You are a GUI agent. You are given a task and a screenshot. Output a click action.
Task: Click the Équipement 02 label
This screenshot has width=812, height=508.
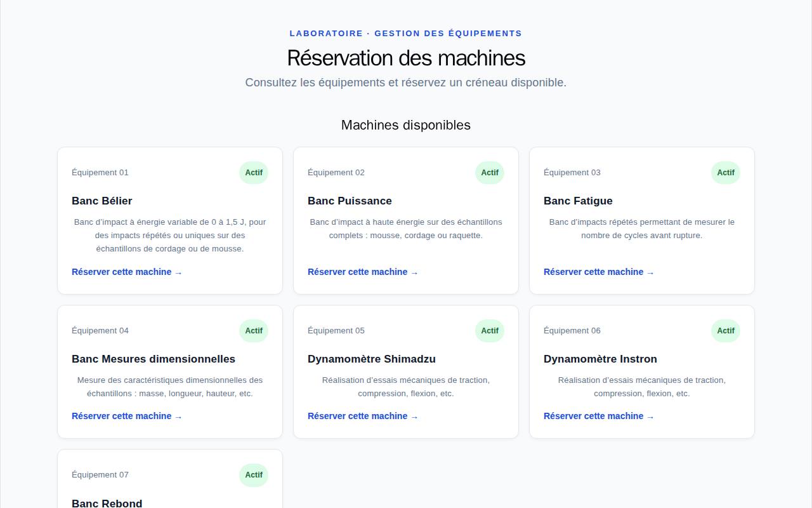336,173
